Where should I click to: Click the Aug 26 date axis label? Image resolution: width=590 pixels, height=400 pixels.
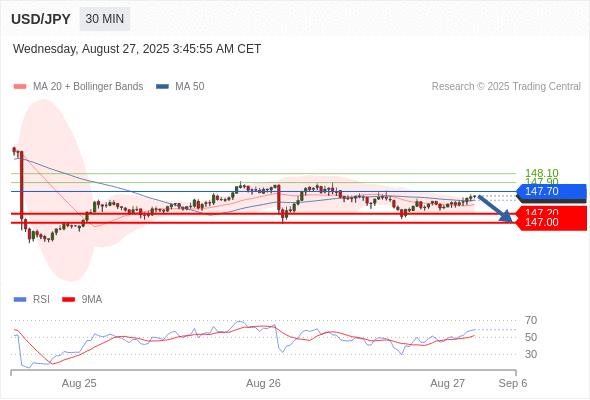263,383
